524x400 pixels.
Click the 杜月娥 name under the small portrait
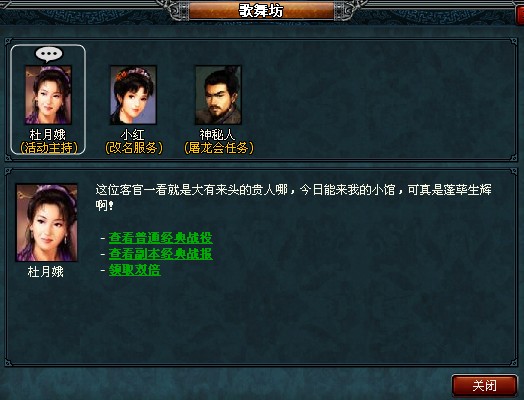tap(48, 135)
